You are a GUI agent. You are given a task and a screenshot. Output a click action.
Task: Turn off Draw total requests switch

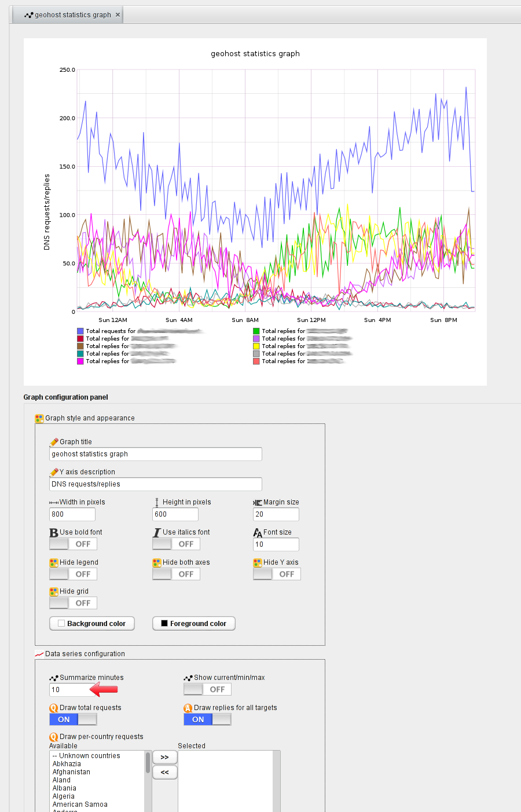click(x=73, y=719)
